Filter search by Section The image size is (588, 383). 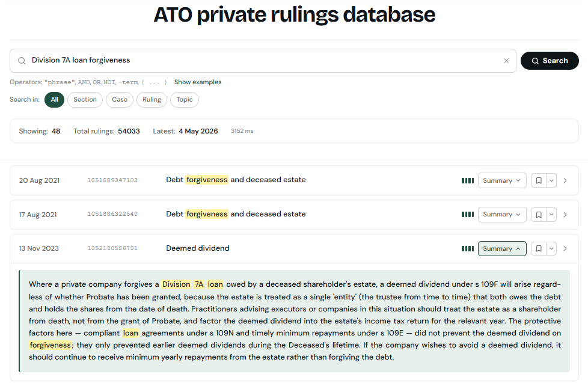(85, 100)
